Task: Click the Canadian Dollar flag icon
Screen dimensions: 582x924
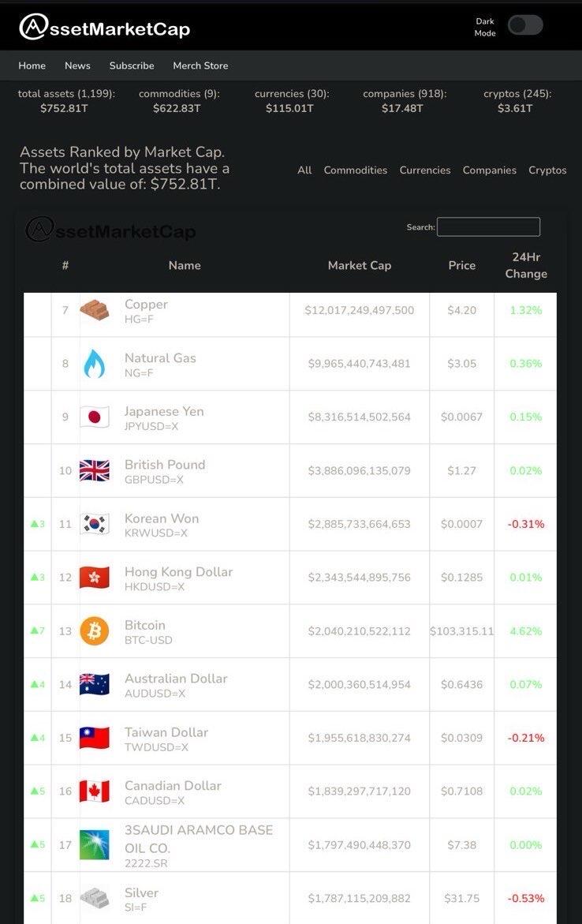Action: click(95, 791)
